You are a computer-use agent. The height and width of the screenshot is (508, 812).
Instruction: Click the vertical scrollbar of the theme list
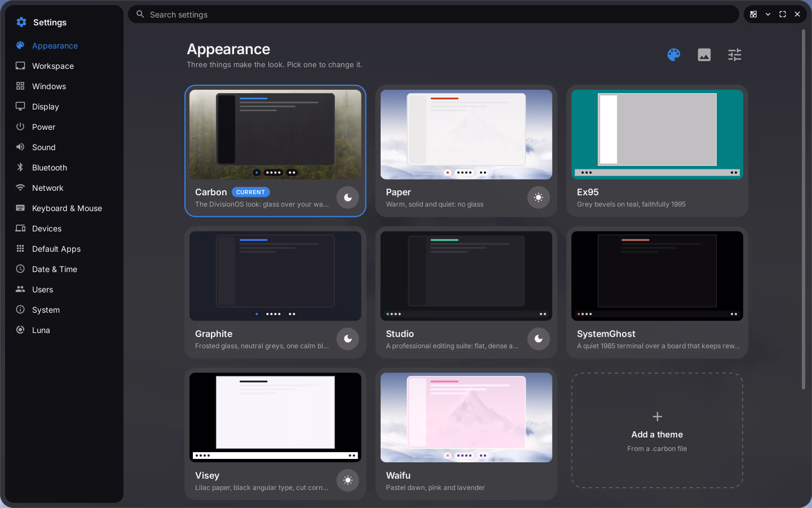click(x=804, y=209)
